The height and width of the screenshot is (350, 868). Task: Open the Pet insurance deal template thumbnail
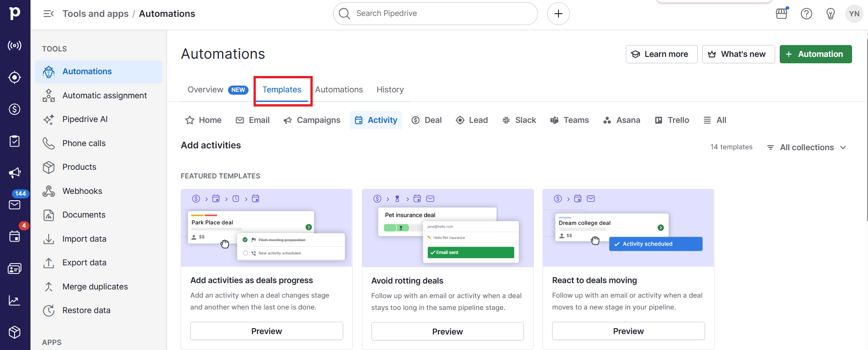click(447, 228)
